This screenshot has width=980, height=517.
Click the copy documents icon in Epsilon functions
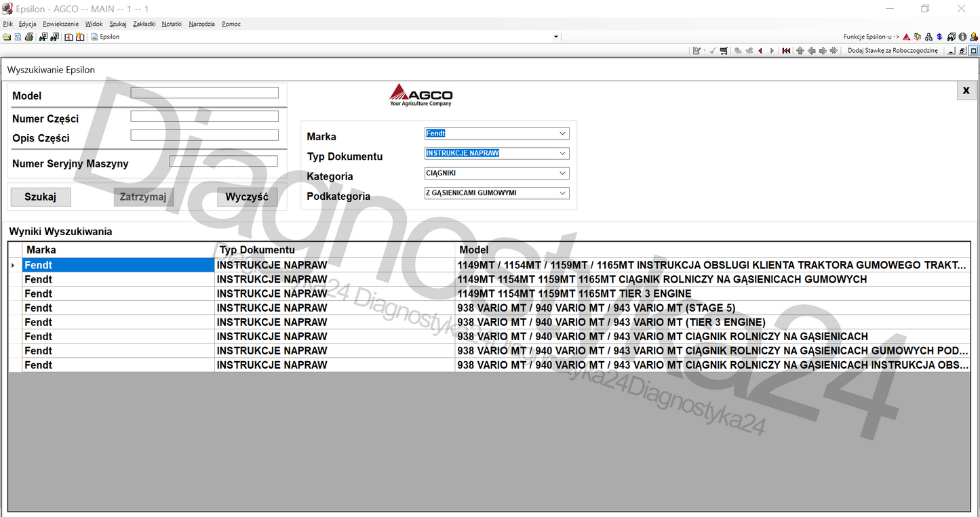pyautogui.click(x=918, y=37)
